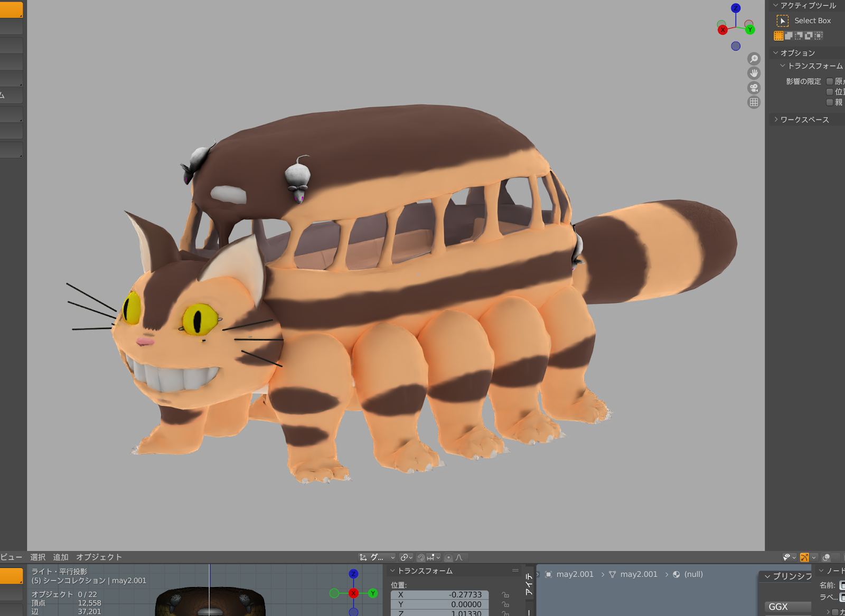Toggle the snapping magnet icon
The width and height of the screenshot is (845, 616).
(x=421, y=557)
